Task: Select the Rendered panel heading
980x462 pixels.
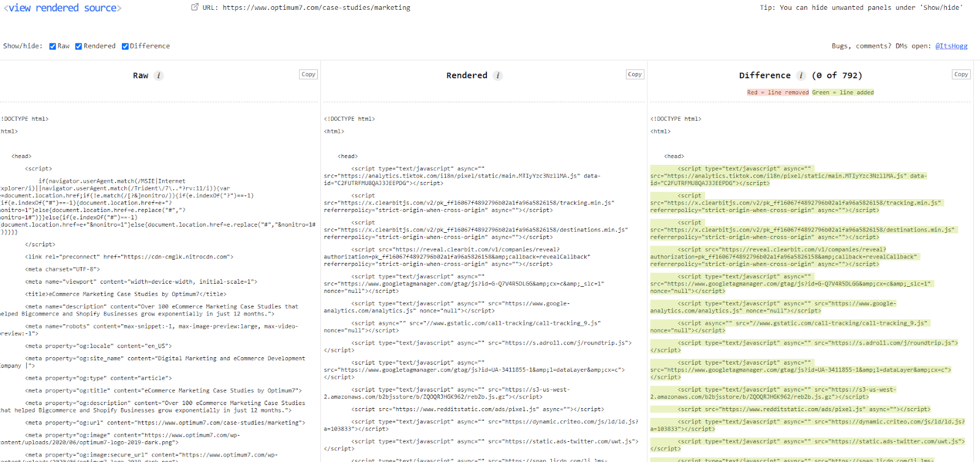Action: [467, 75]
